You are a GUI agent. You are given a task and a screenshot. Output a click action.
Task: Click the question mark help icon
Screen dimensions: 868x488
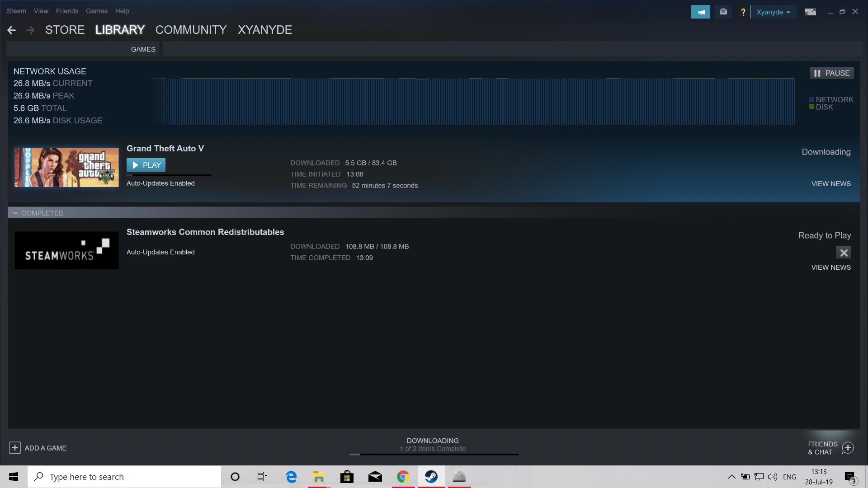click(742, 12)
